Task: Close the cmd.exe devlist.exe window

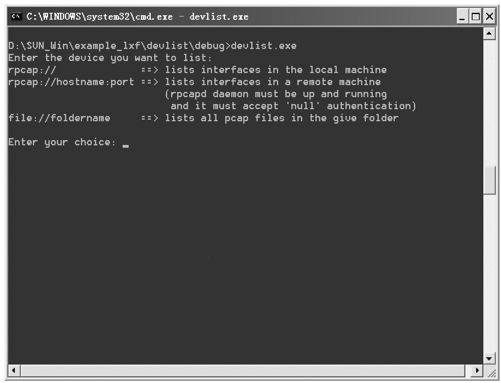Action: 489,17
